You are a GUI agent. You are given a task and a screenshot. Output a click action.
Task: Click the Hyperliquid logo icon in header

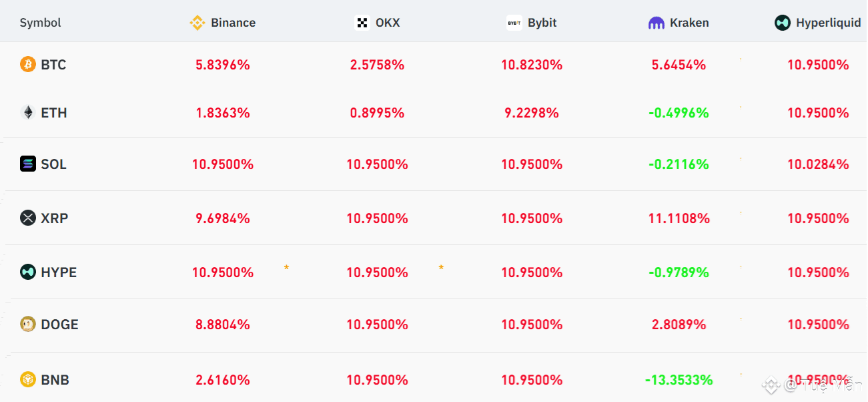783,23
